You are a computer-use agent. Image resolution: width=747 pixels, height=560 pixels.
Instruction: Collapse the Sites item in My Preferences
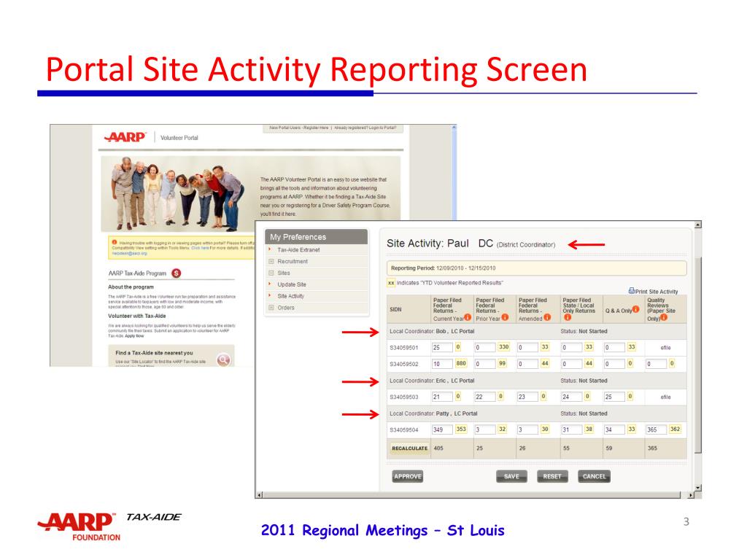pos(271,273)
